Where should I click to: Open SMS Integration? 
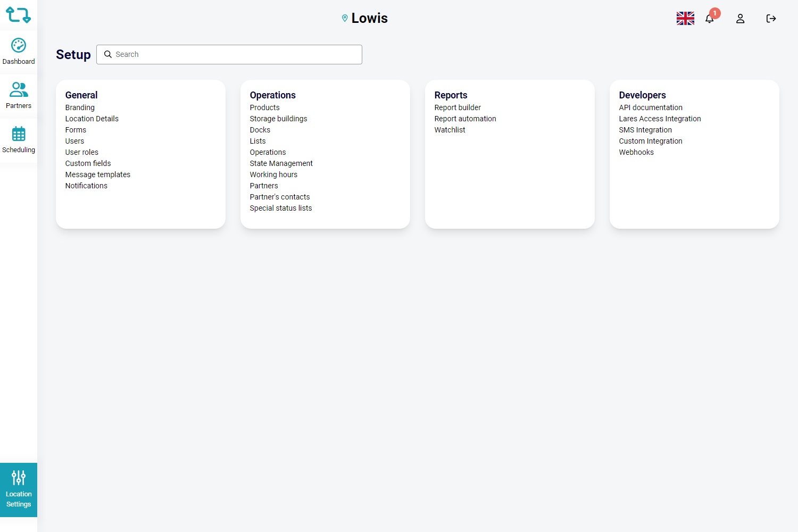(645, 130)
